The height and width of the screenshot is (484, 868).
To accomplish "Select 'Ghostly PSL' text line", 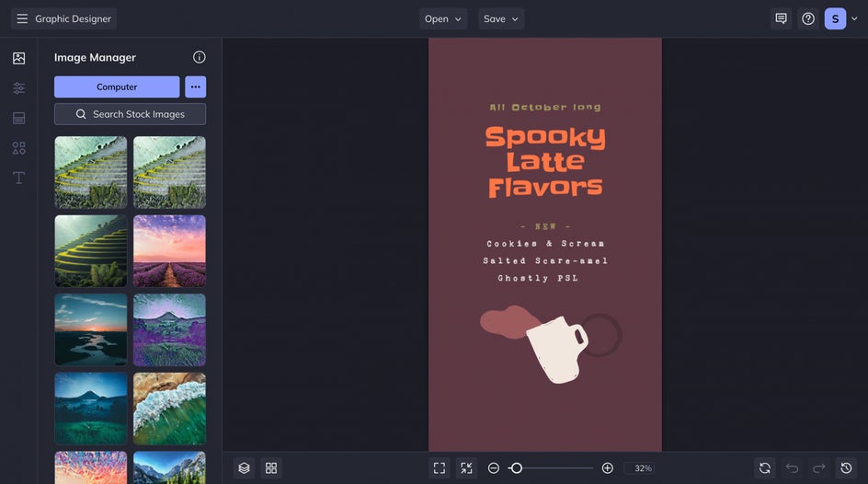I will tap(538, 278).
